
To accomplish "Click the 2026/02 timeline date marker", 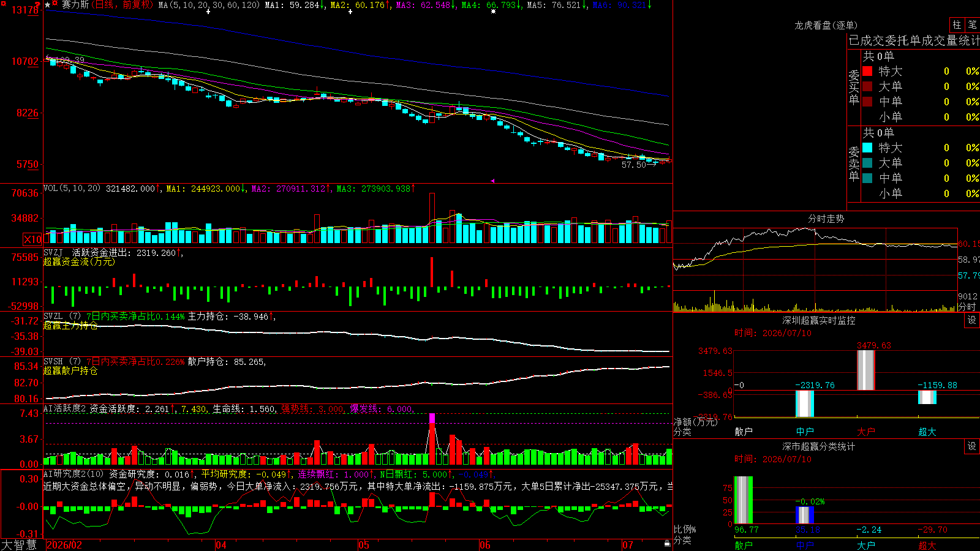I will coord(64,545).
